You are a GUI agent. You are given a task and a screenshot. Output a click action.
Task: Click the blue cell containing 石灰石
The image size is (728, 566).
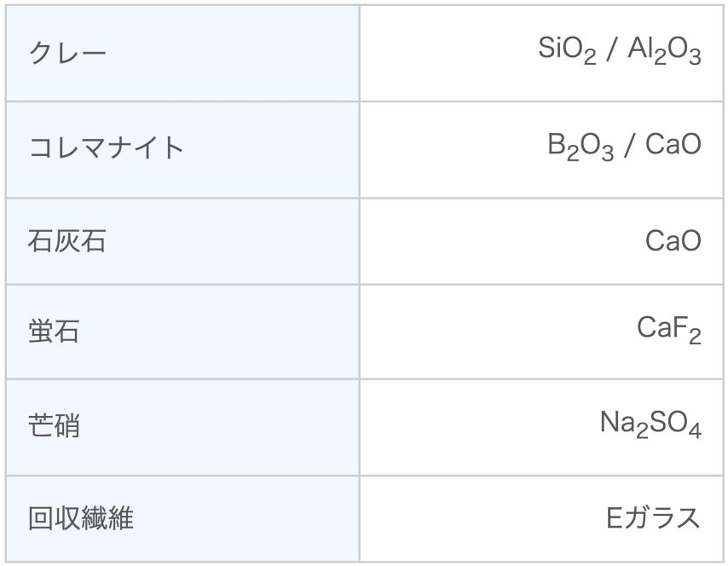click(x=182, y=241)
